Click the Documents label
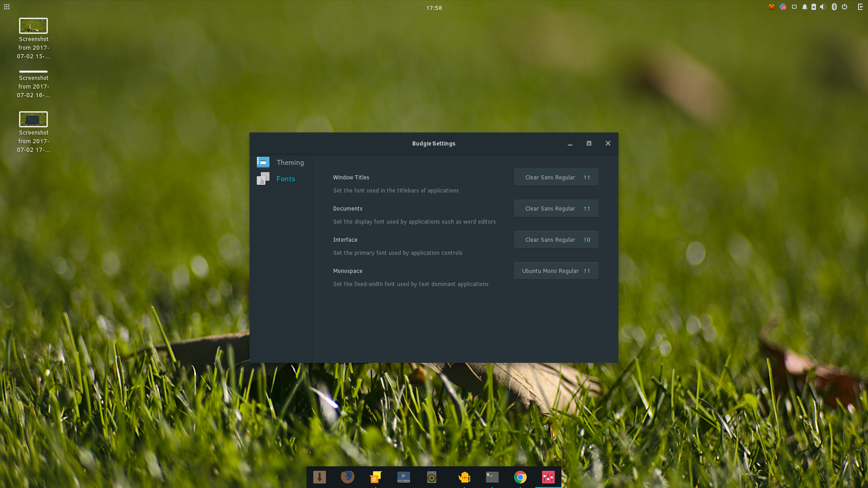This screenshot has width=868, height=488. click(348, 208)
